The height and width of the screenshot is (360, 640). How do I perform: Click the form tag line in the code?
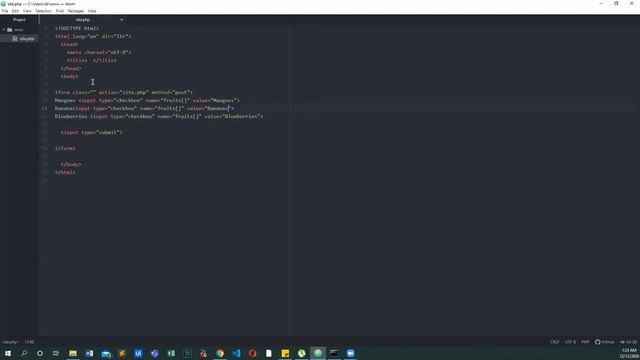click(124, 92)
